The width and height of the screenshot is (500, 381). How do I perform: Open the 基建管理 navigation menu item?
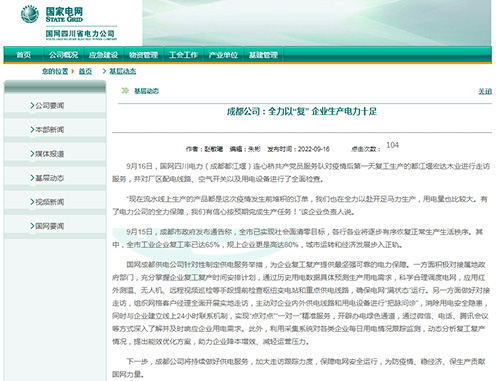tap(263, 55)
